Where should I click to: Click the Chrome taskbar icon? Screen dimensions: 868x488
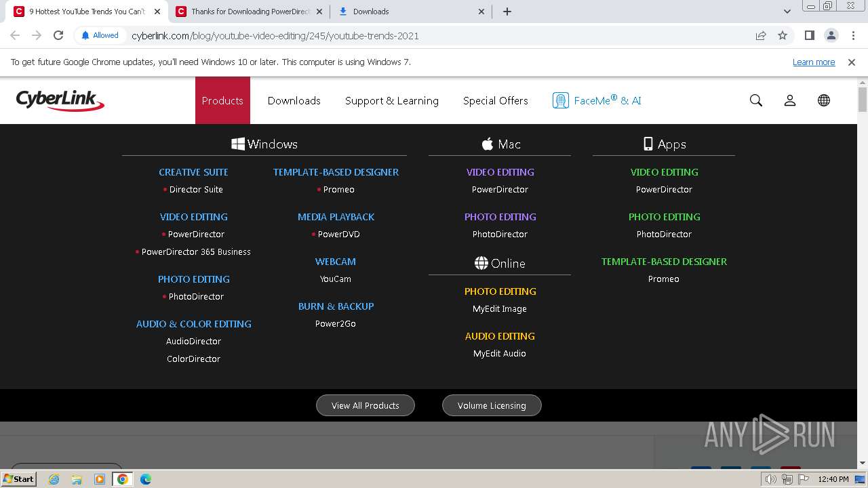click(x=123, y=479)
